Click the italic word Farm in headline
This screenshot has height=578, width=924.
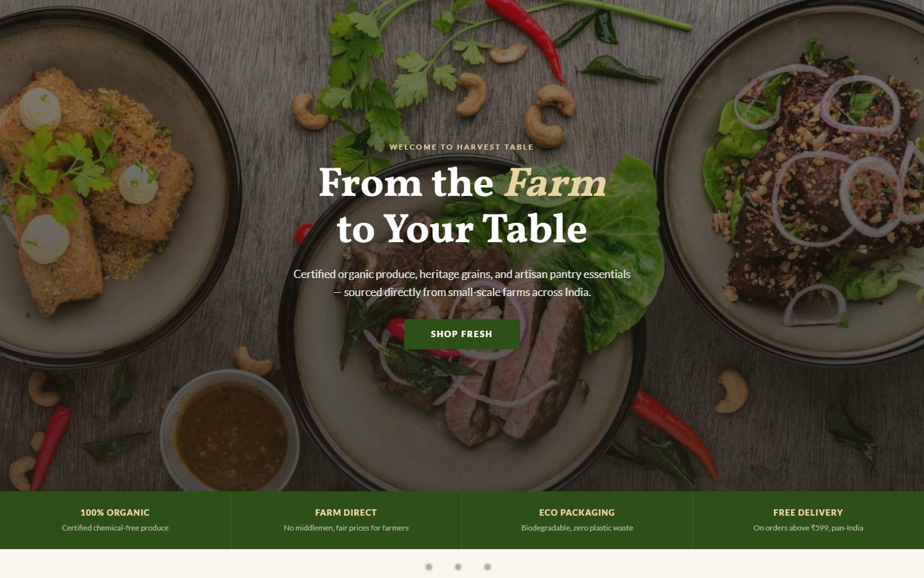556,183
